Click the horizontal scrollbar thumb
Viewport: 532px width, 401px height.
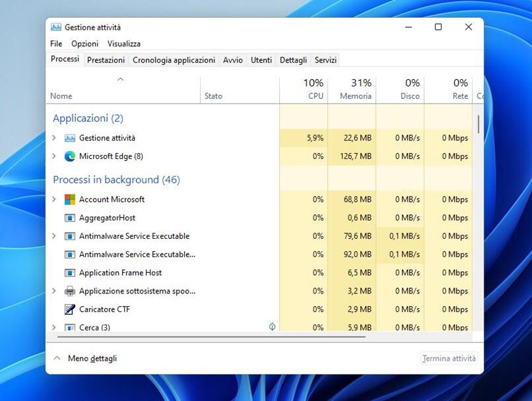(211, 336)
